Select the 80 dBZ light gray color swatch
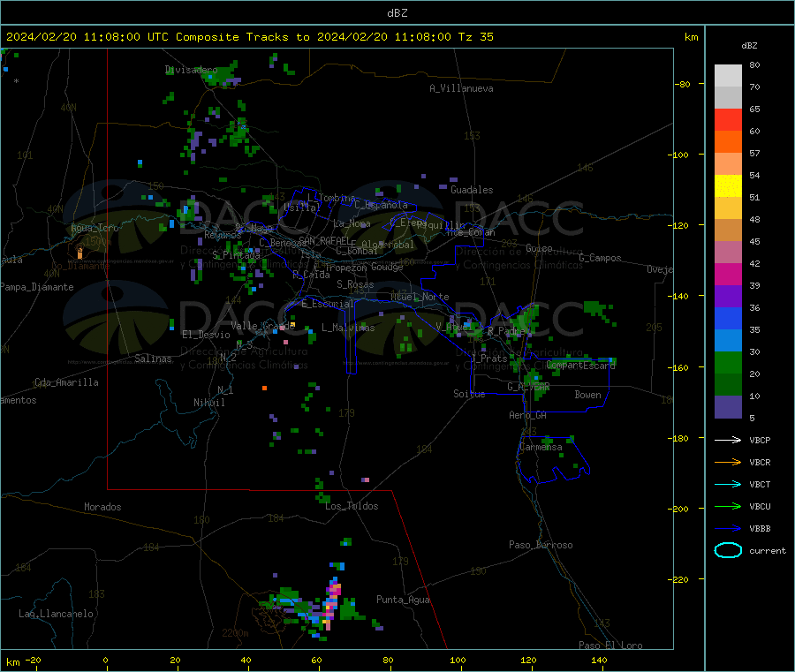Screen dimensions: 795x672 728,76
